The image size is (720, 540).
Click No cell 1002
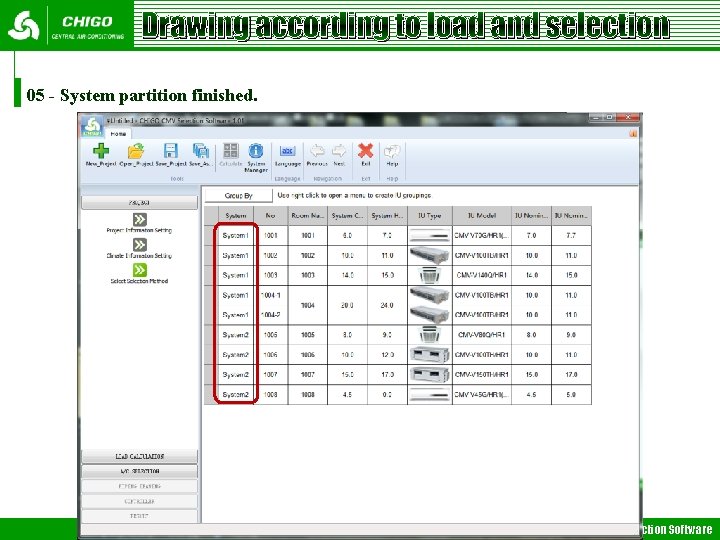tap(270, 255)
